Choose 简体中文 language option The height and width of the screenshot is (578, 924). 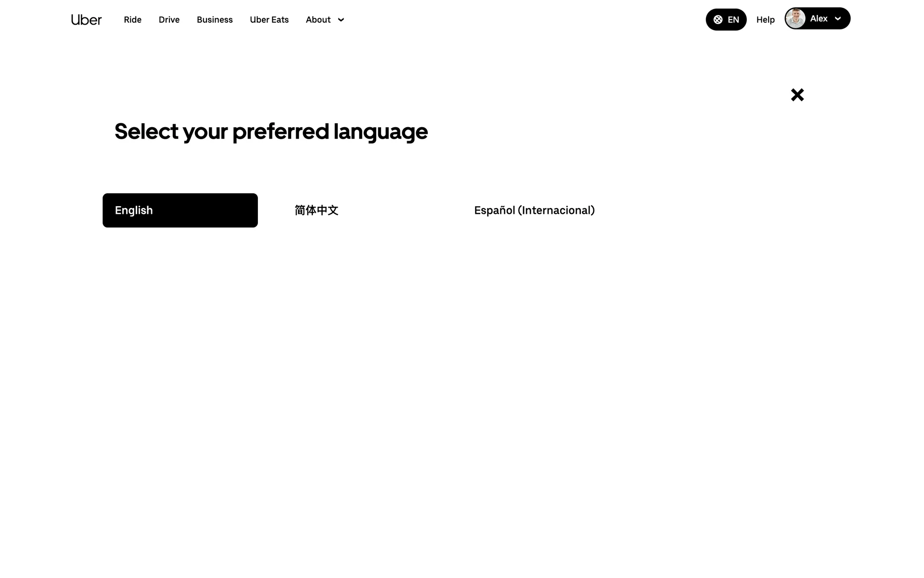[x=316, y=210]
